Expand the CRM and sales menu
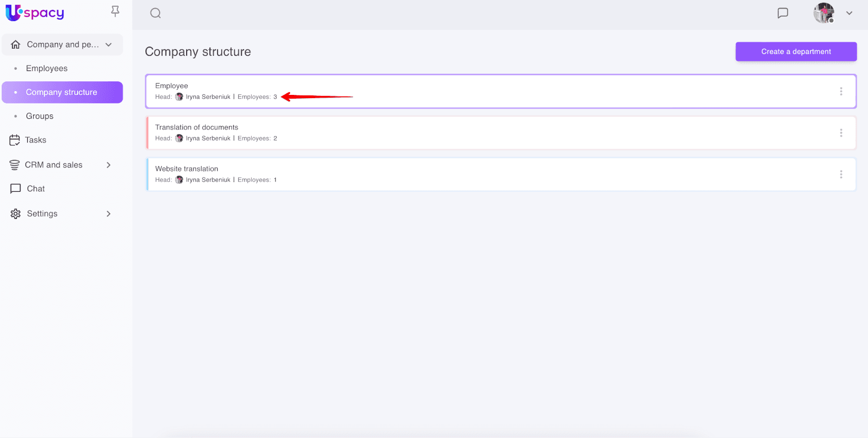868x438 pixels. 108,165
